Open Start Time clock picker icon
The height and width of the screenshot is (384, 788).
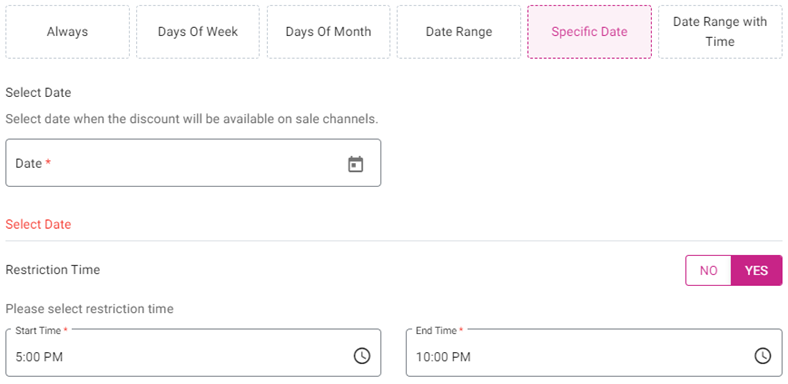coord(362,356)
